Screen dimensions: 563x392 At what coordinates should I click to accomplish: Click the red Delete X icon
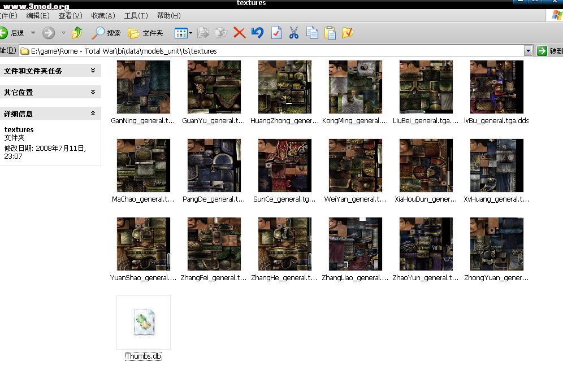coord(239,33)
